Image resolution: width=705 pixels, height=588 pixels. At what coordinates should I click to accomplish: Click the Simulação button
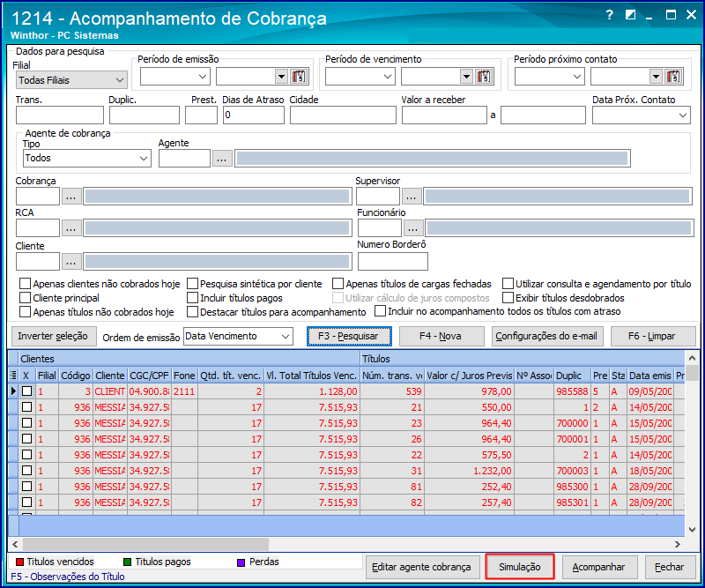520,567
